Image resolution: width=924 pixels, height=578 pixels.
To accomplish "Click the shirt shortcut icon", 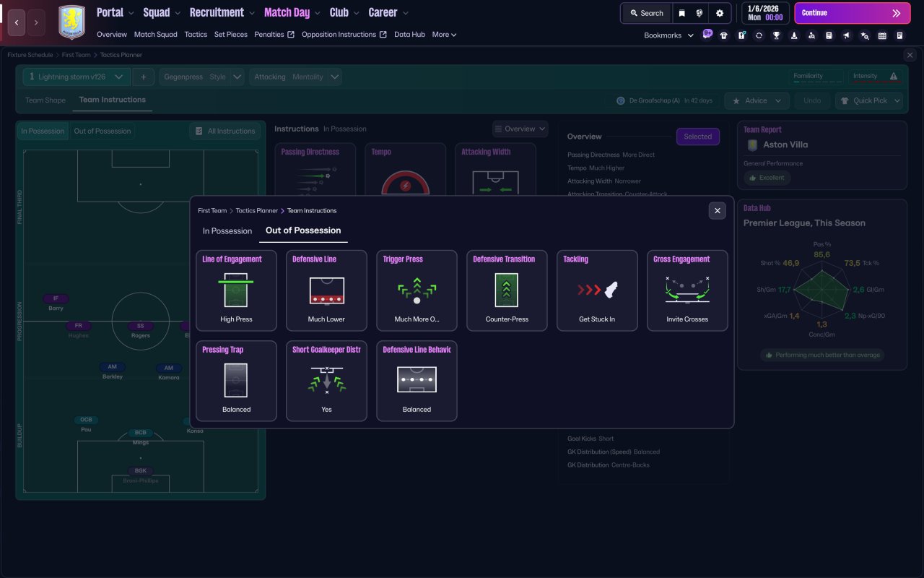I will [724, 35].
